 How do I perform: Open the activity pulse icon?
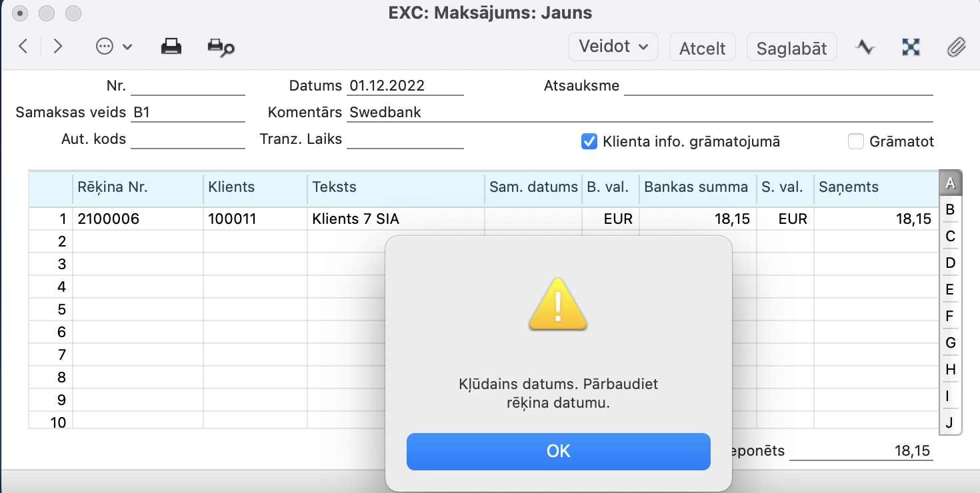tap(865, 47)
